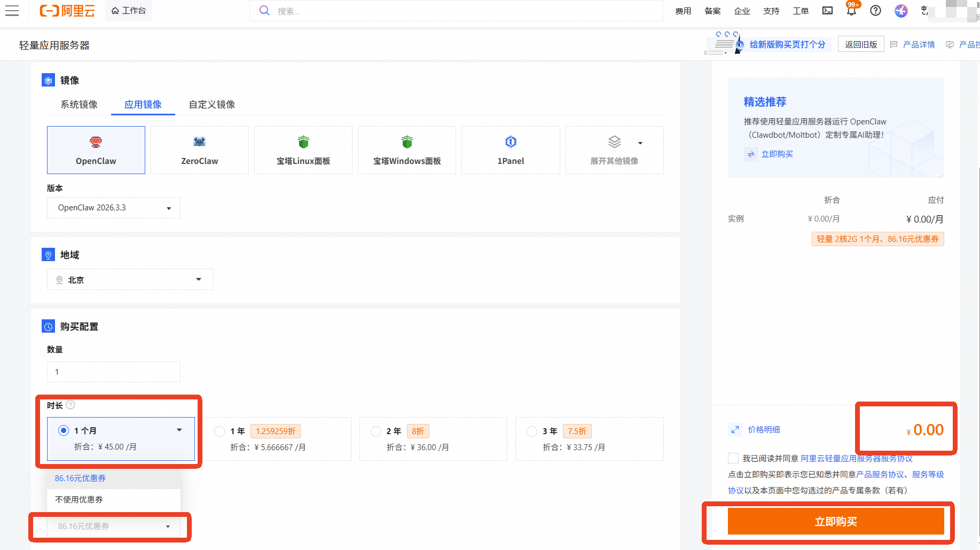Expand the 1 个月 duration dropdown arrow

(179, 430)
